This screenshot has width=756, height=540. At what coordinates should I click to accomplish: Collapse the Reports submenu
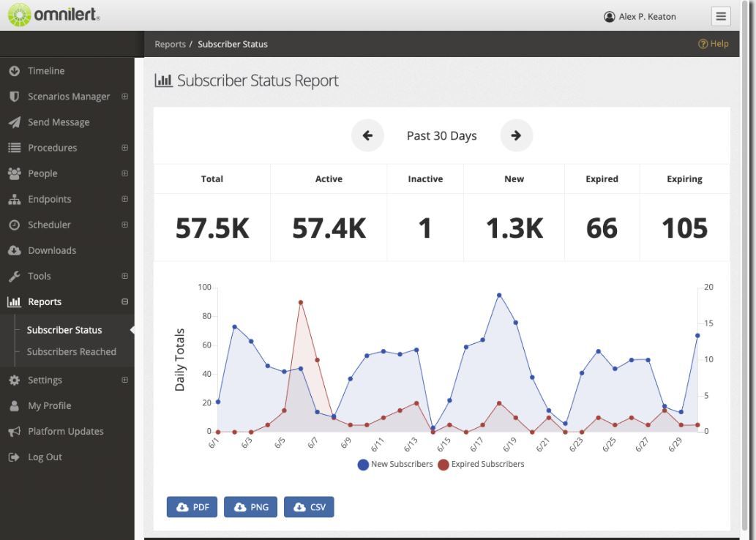tap(124, 301)
